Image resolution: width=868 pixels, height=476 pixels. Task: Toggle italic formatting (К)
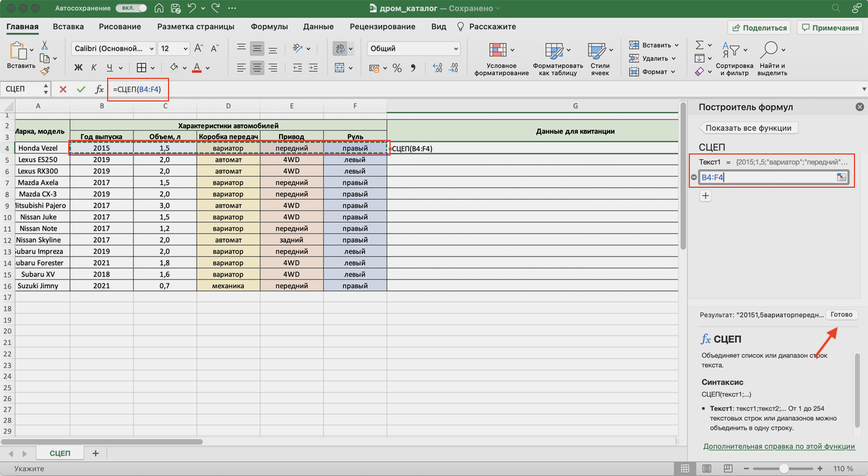(x=94, y=68)
